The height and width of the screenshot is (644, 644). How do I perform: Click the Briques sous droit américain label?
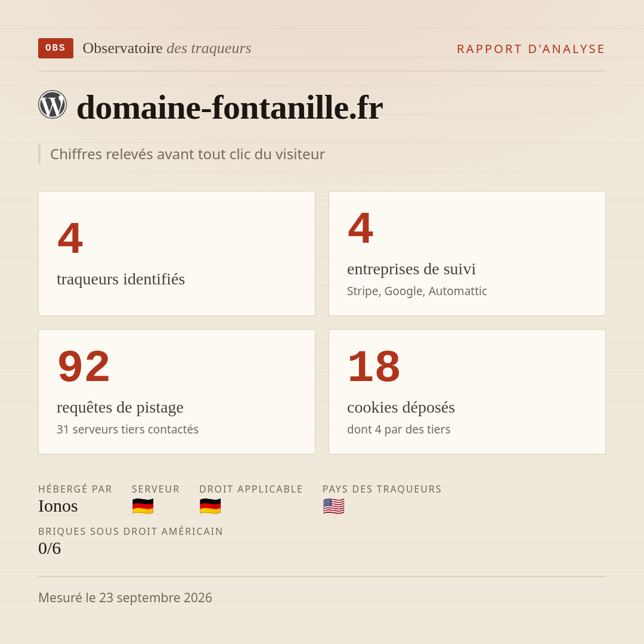[131, 531]
